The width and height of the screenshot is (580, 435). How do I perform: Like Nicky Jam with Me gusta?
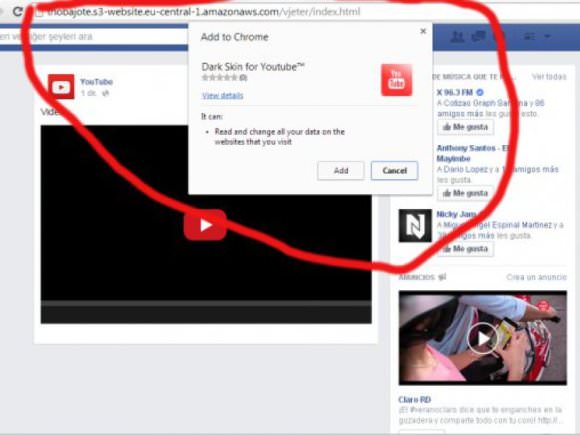[x=465, y=249]
